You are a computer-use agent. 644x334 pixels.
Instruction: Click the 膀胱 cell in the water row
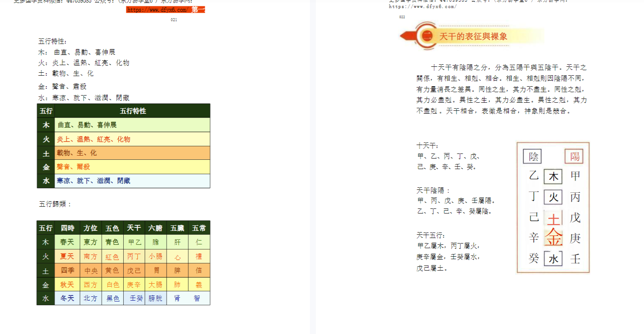point(155,298)
